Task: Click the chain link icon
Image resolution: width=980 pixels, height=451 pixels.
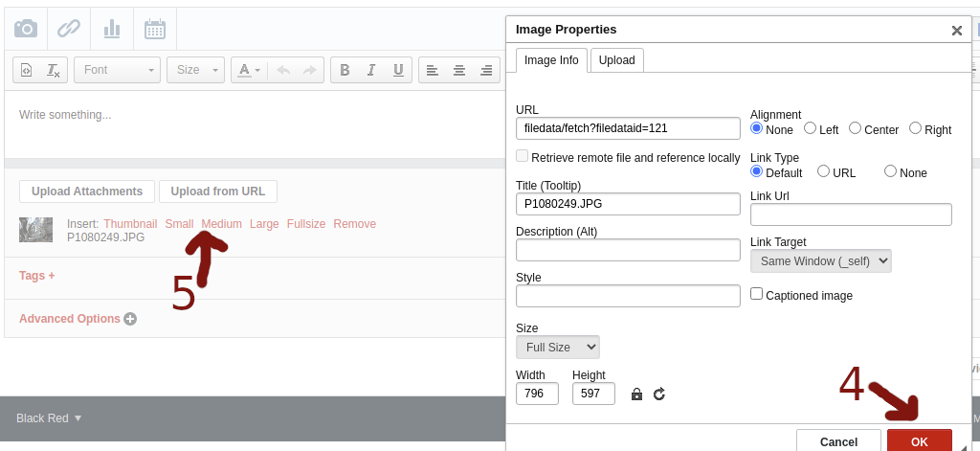Action: [x=69, y=29]
